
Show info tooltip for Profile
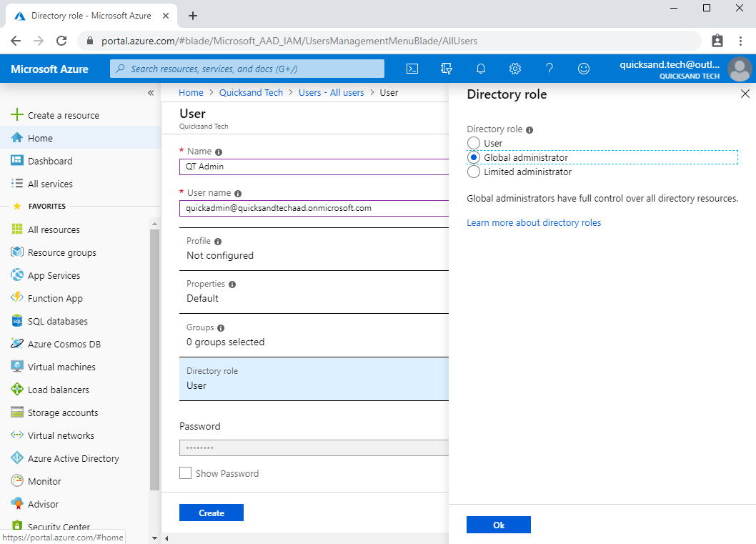pyautogui.click(x=218, y=242)
